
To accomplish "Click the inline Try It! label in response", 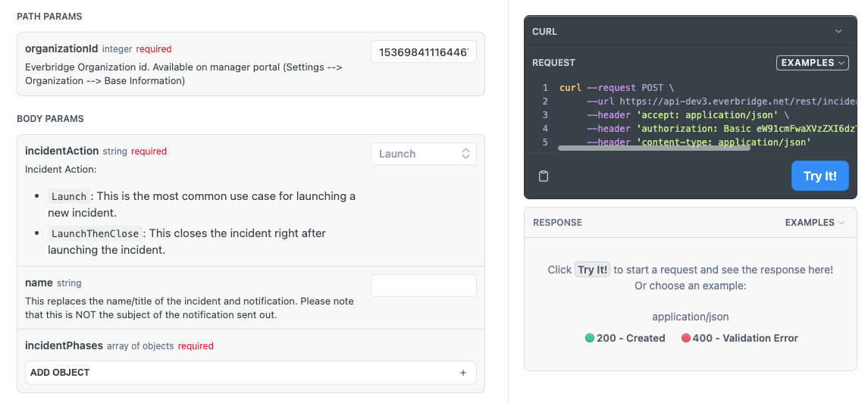I will 592,270.
